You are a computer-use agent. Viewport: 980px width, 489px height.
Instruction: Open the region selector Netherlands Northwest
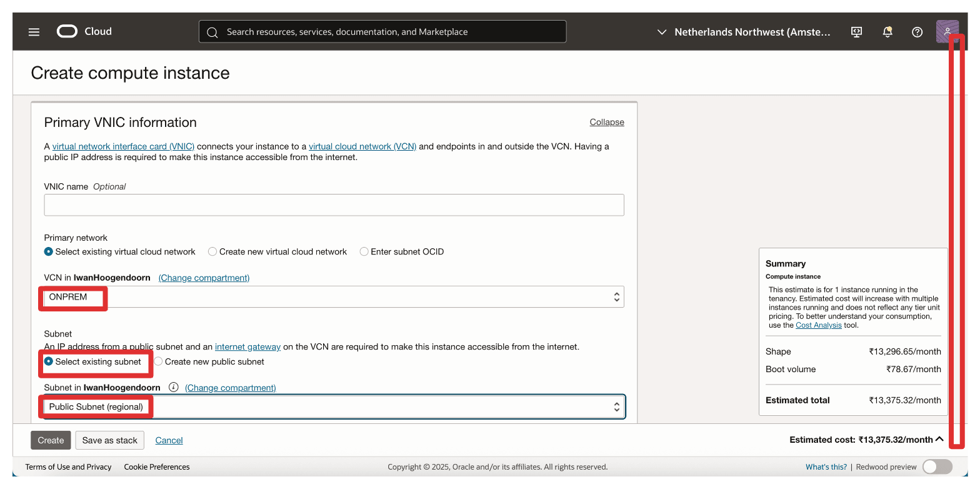click(744, 32)
